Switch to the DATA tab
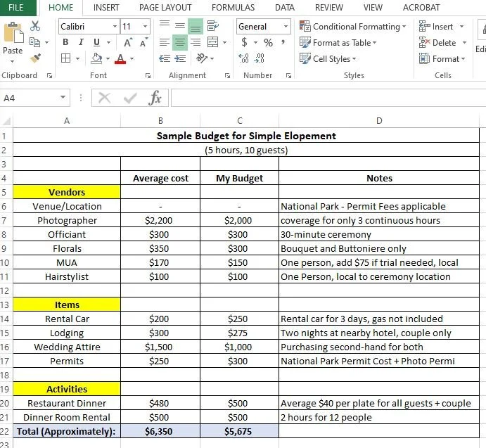Screen dimensions: 486x448 [285, 8]
